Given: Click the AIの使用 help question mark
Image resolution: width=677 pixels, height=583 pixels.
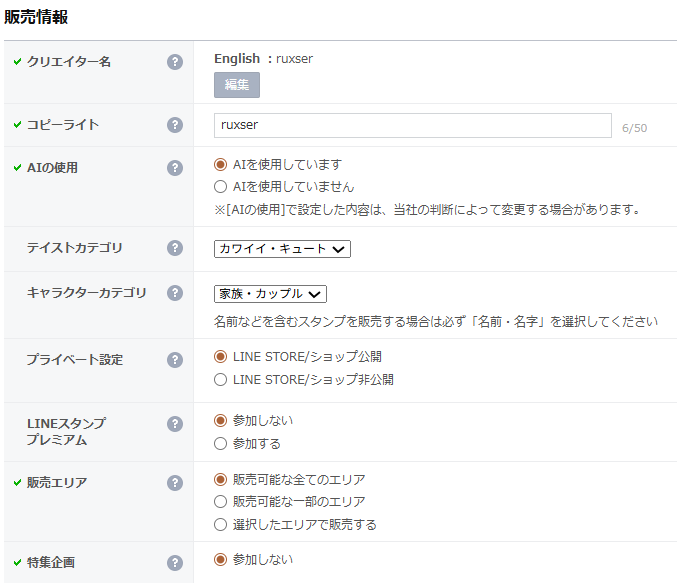Looking at the screenshot, I should click(175, 168).
